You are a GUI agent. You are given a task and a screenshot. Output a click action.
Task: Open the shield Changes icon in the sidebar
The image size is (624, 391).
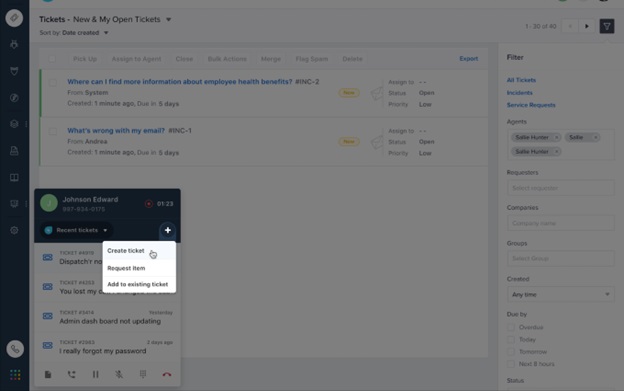(14, 71)
